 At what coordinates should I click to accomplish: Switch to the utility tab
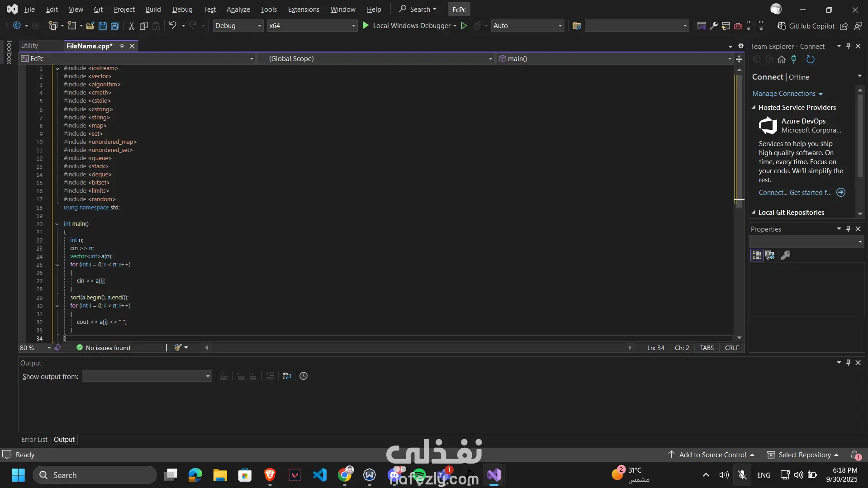point(30,46)
